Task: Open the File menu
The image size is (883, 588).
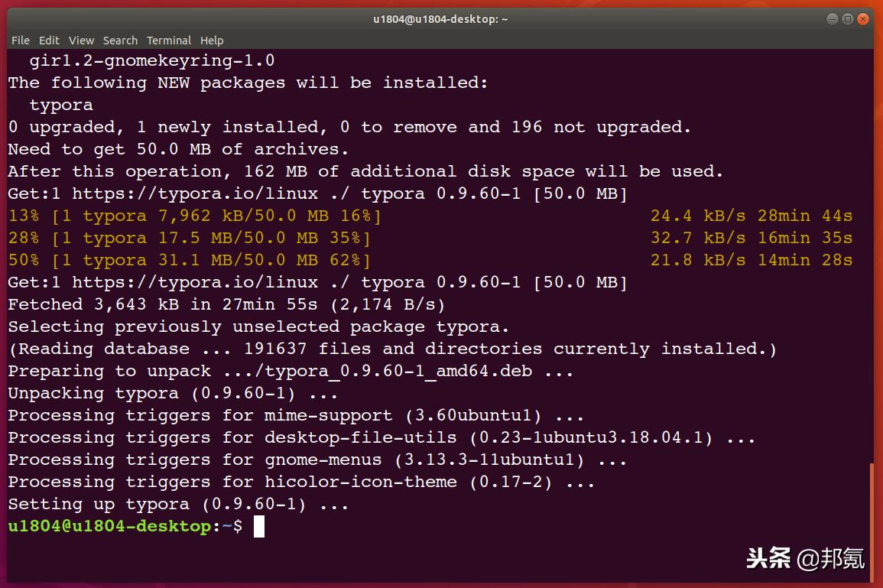Action: pos(20,41)
